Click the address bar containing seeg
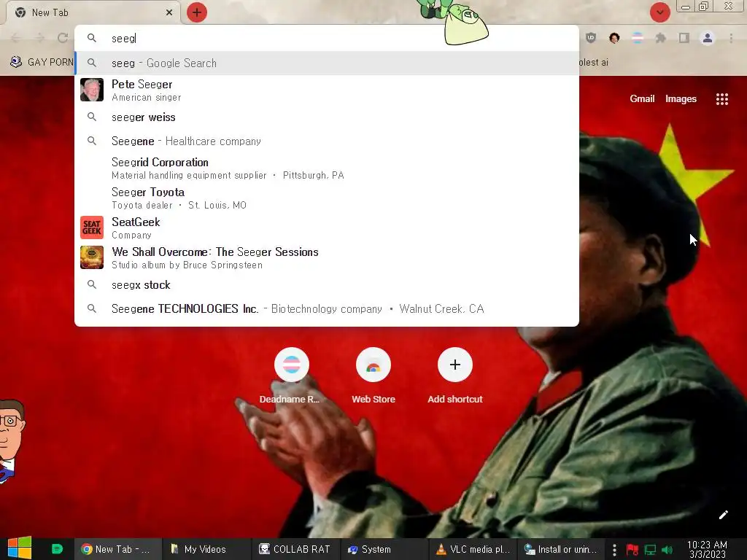This screenshot has height=560, width=747. coord(327,38)
